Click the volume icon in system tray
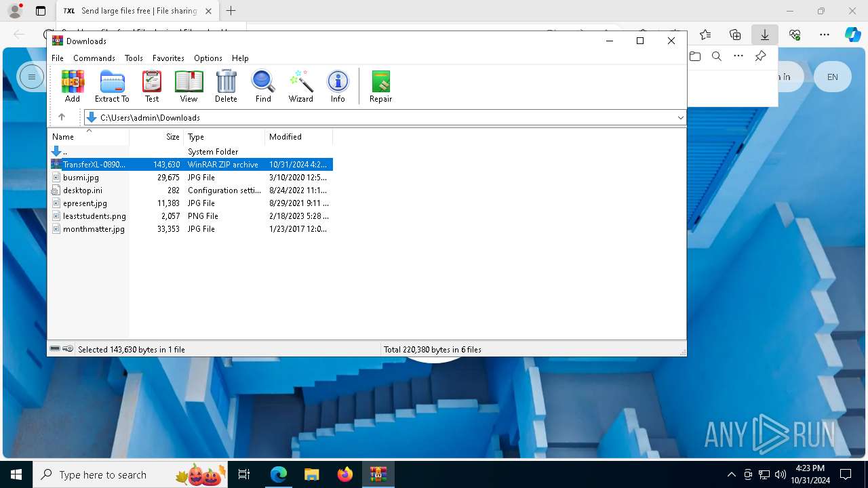 tap(780, 474)
